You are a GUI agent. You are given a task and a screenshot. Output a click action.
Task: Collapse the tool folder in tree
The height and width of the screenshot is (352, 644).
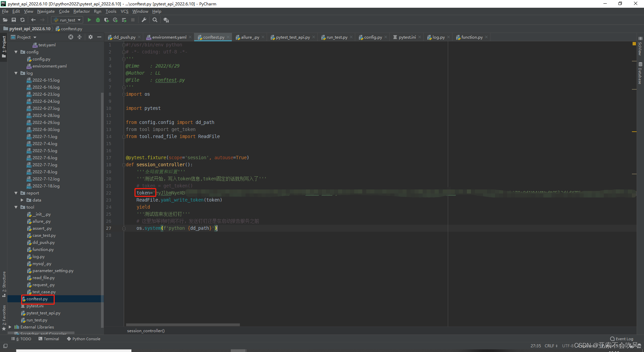point(16,207)
